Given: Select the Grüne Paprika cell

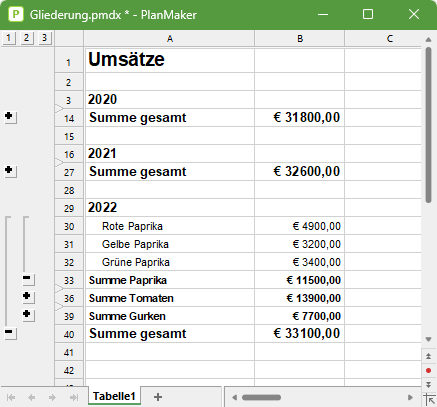Looking at the screenshot, I should pos(170,262).
